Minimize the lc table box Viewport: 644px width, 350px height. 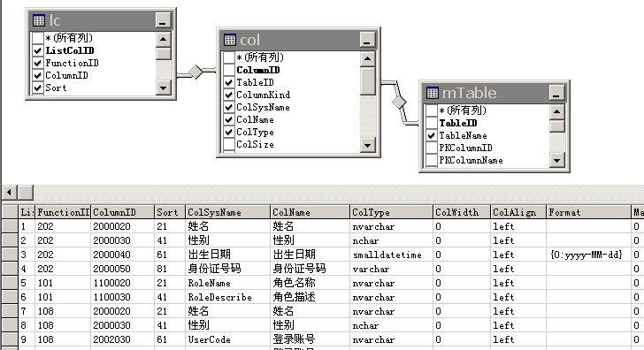coord(163,20)
